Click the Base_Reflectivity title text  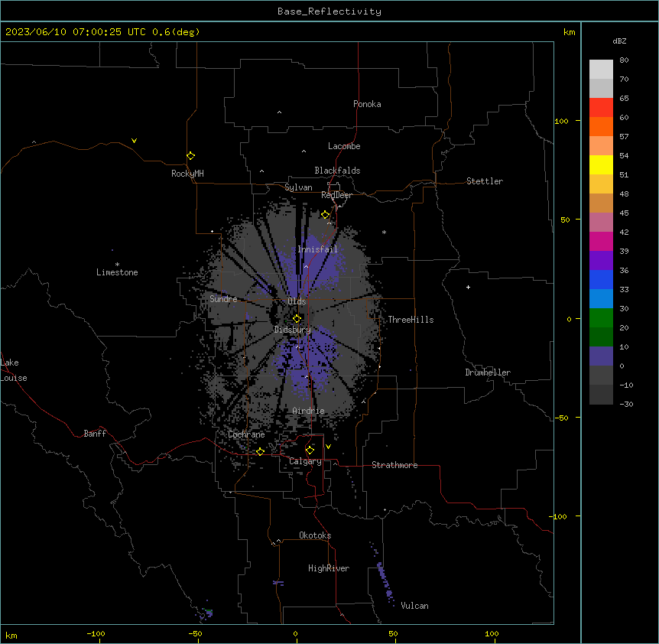[329, 11]
